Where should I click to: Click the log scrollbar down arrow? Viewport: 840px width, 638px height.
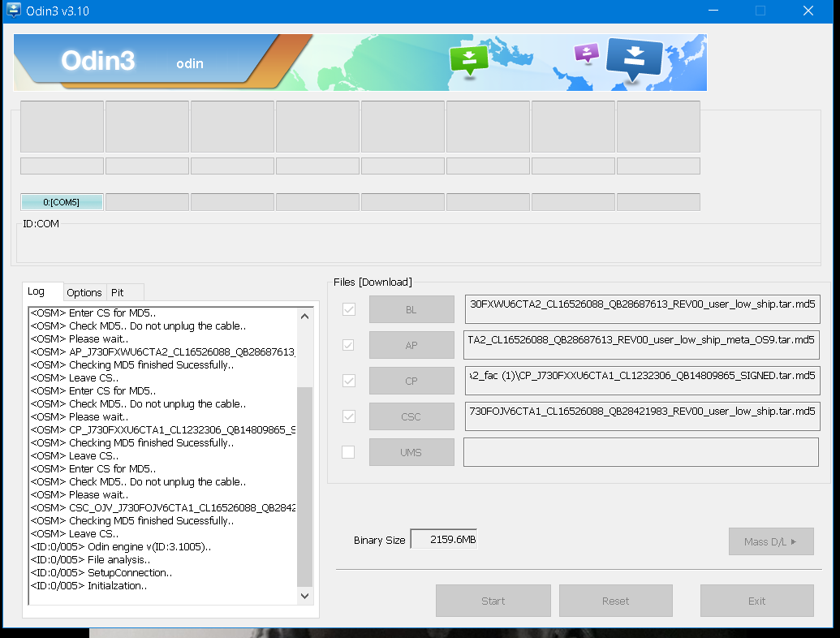click(x=305, y=596)
